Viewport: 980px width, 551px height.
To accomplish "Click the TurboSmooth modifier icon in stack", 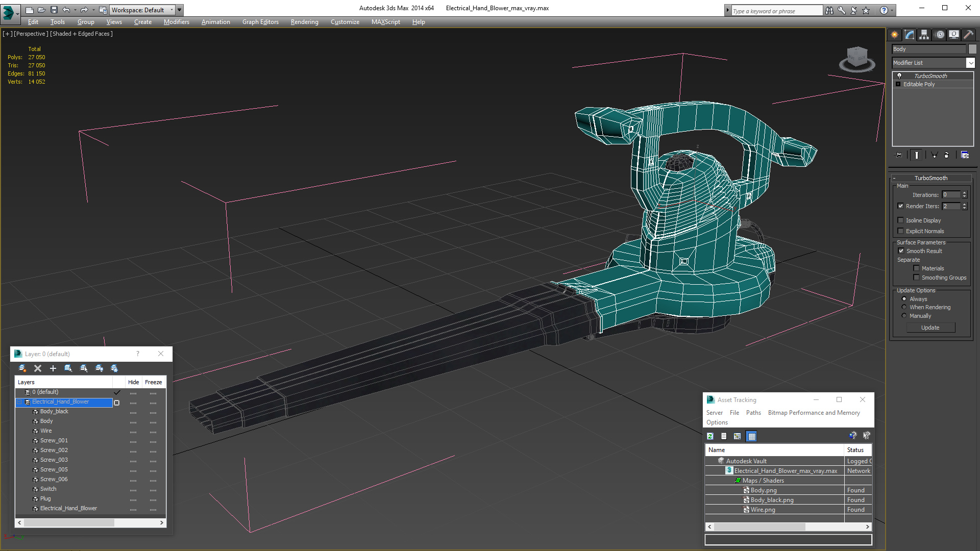I will point(900,76).
